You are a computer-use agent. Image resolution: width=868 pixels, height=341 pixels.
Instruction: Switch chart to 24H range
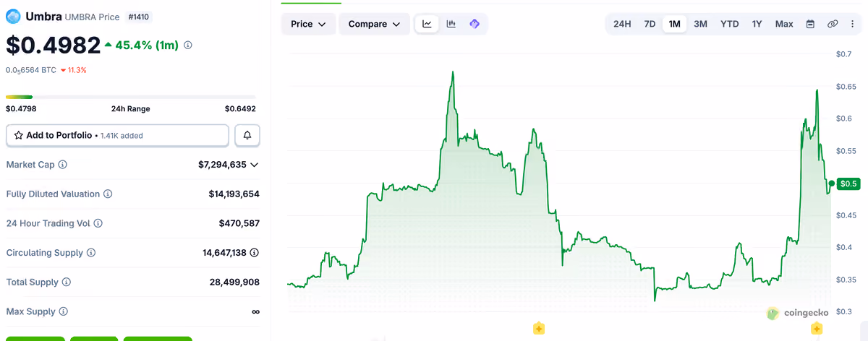(x=622, y=24)
